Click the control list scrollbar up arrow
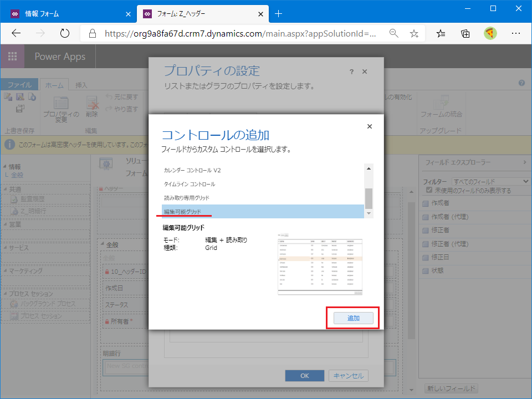The width and height of the screenshot is (532, 399). coord(369,168)
